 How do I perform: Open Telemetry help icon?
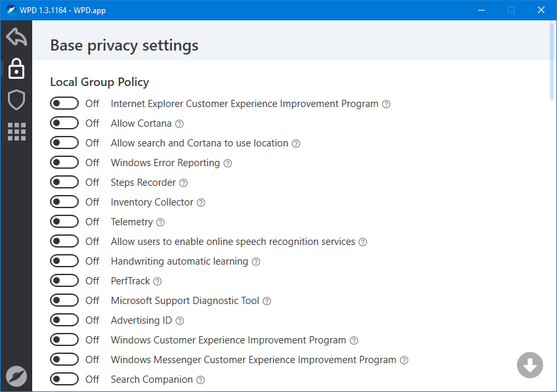point(160,223)
